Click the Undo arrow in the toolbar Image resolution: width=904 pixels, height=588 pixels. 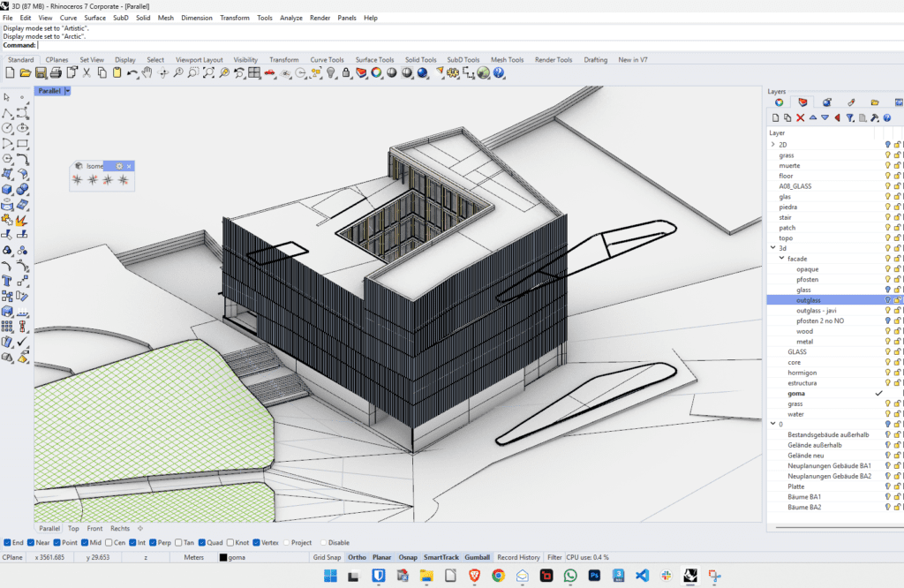132,74
